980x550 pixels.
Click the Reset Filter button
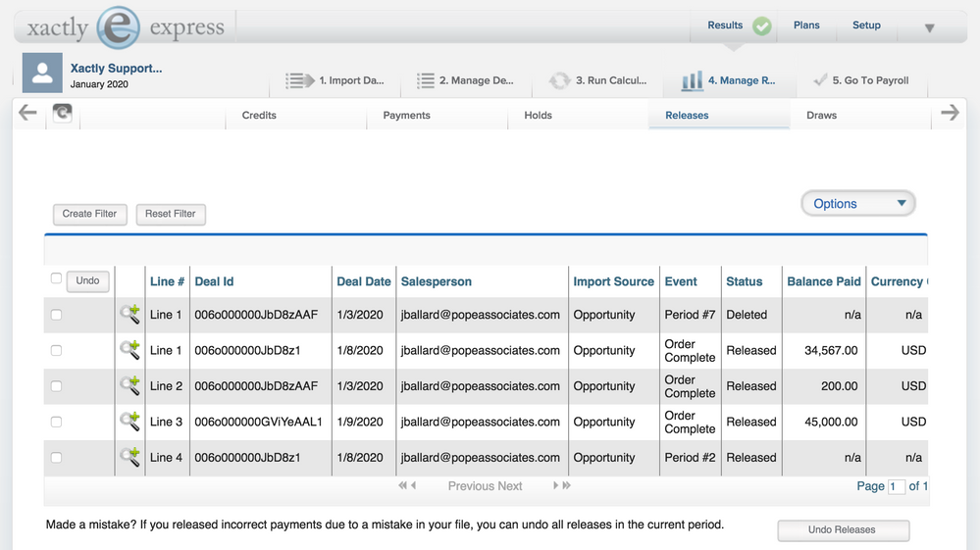(171, 214)
